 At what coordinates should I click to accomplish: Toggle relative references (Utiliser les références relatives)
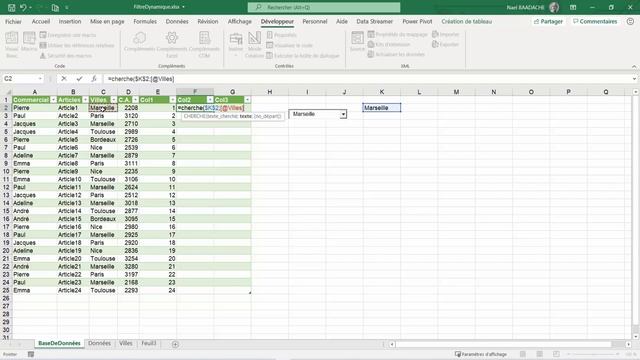point(77,45)
